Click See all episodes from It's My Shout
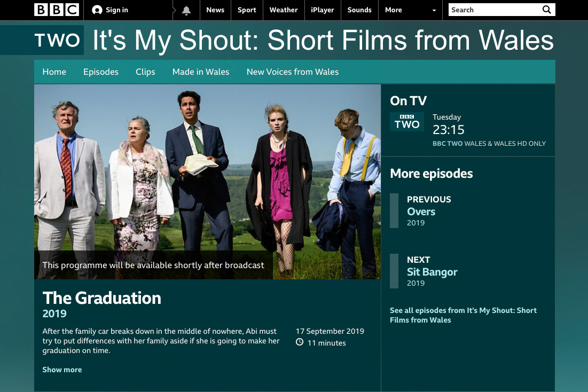 point(463,315)
